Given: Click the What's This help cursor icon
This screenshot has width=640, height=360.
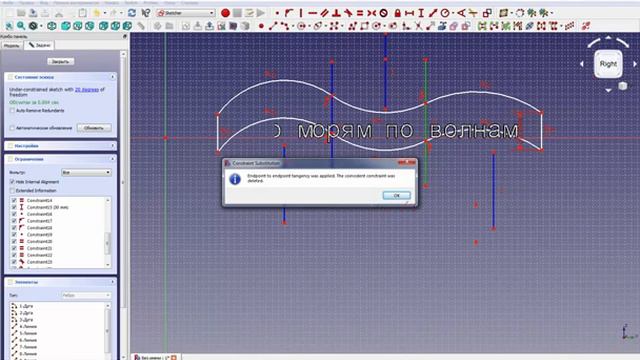Looking at the screenshot, I should coord(145,13).
